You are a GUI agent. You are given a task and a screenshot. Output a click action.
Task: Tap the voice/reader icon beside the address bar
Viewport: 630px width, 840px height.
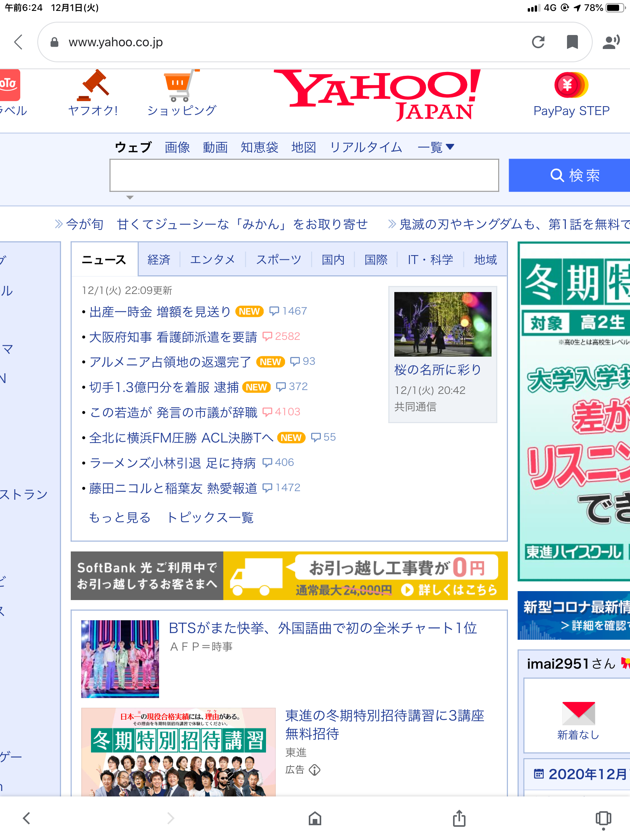pyautogui.click(x=611, y=42)
